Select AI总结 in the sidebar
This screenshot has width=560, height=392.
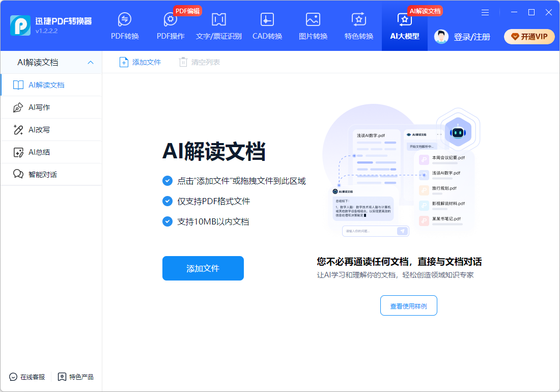click(x=51, y=152)
